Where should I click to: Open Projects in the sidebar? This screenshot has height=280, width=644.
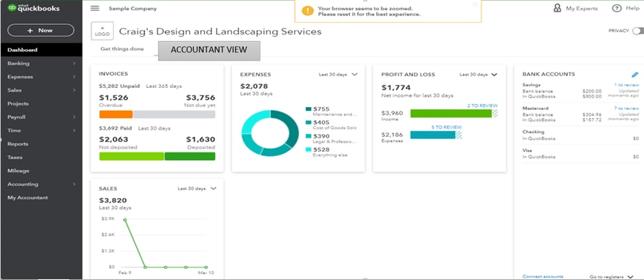pos(41,103)
